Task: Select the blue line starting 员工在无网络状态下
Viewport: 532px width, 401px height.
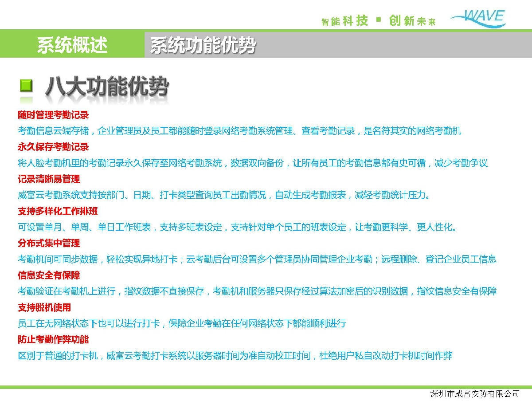Action: pos(182,323)
